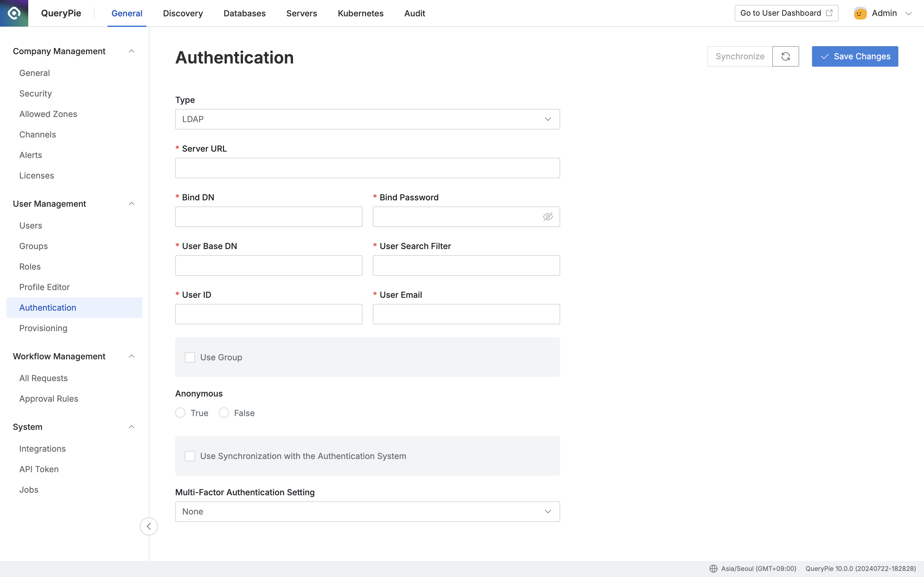Open Admin account dropdown chevron
The image size is (924, 577).
pos(909,13)
